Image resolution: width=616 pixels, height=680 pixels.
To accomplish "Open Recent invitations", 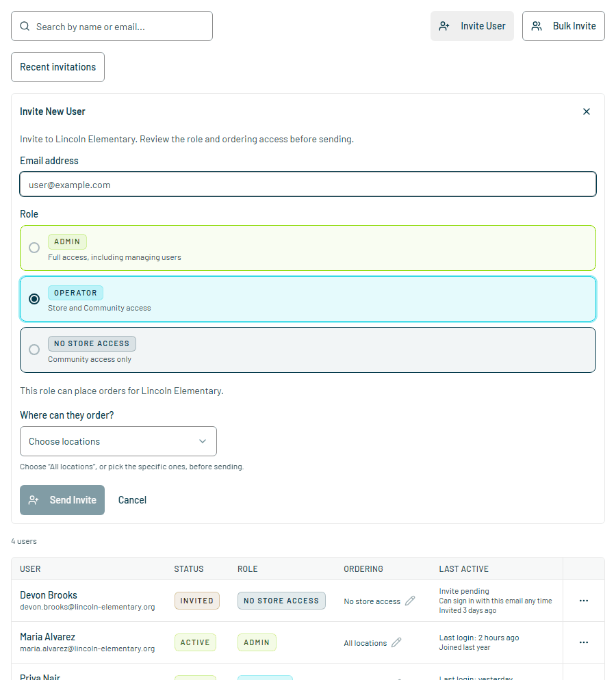I will [x=57, y=67].
